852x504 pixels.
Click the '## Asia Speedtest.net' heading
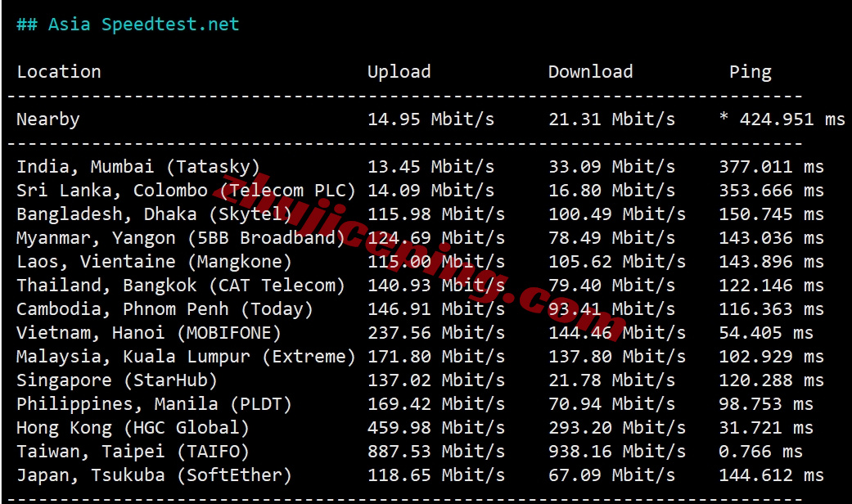tap(128, 25)
